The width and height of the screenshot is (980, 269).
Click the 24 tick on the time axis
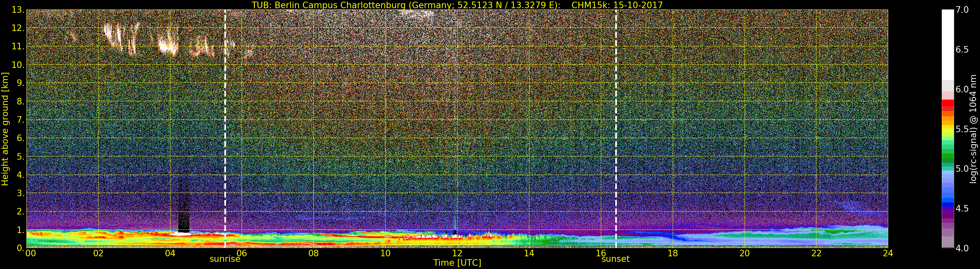point(888,253)
